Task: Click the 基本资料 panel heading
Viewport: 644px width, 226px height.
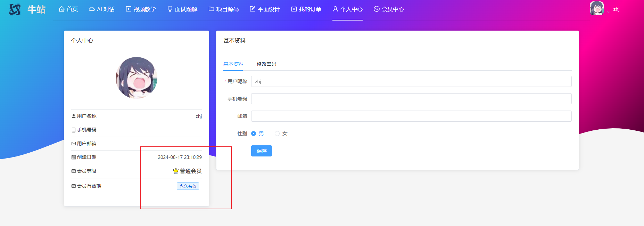Action: pyautogui.click(x=234, y=40)
